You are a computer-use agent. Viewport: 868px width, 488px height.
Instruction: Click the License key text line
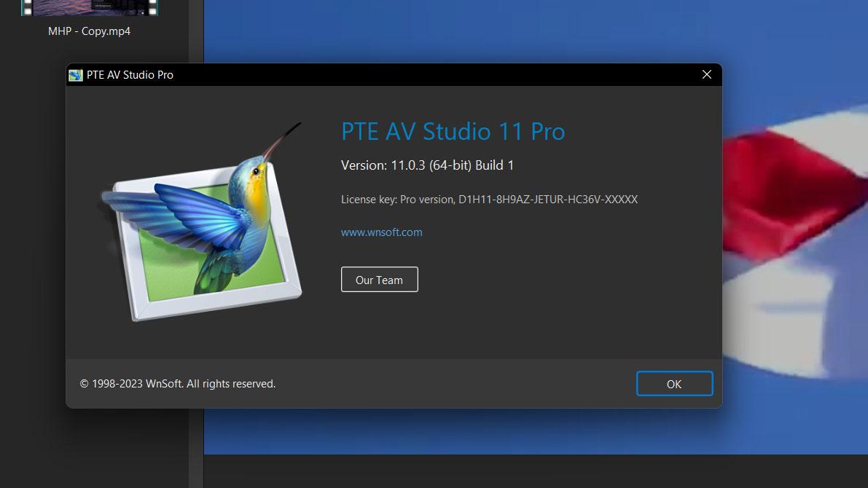click(489, 199)
